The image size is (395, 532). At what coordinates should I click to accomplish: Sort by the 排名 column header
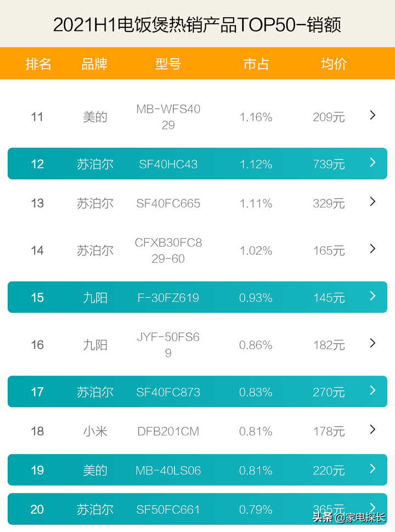38,64
